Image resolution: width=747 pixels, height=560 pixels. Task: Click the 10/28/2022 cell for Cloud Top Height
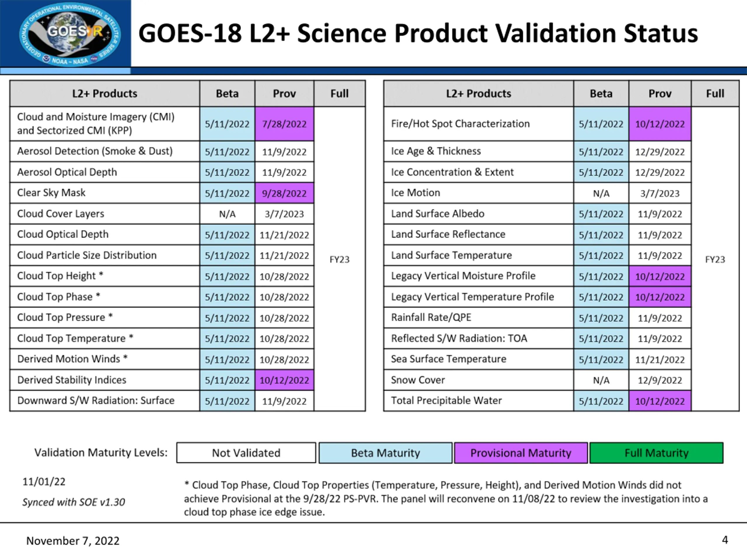284,276
